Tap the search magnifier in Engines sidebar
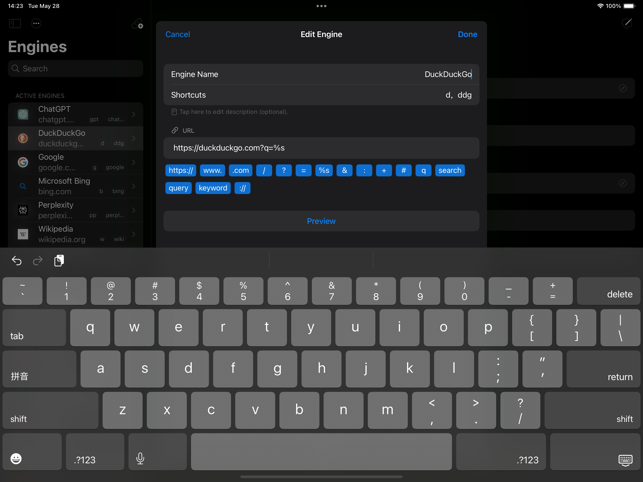Image resolution: width=643 pixels, height=482 pixels. (16, 69)
